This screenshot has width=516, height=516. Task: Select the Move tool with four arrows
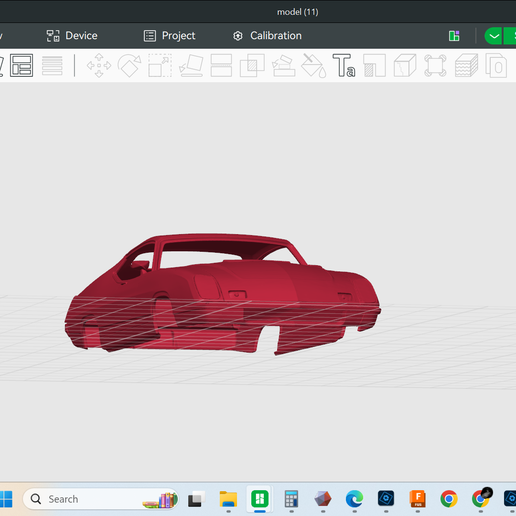(99, 65)
